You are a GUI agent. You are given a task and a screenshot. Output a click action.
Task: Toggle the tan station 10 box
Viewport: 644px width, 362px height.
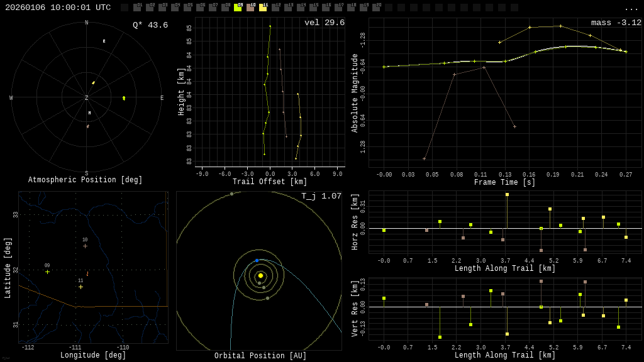pos(250,8)
